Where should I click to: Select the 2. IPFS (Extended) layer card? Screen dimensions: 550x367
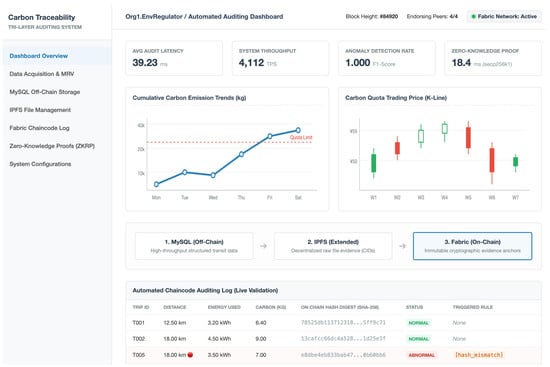click(x=333, y=246)
